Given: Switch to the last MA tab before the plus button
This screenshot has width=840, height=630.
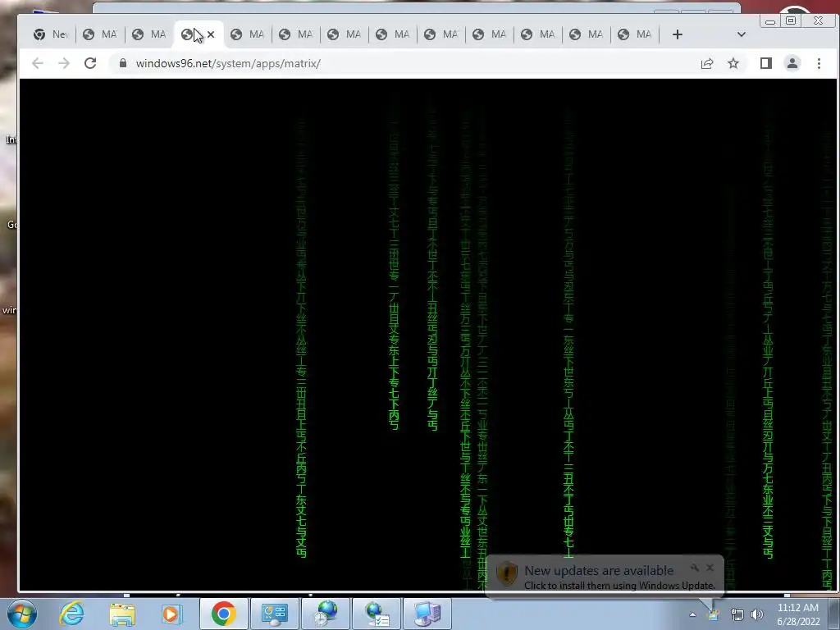Looking at the screenshot, I should point(635,34).
